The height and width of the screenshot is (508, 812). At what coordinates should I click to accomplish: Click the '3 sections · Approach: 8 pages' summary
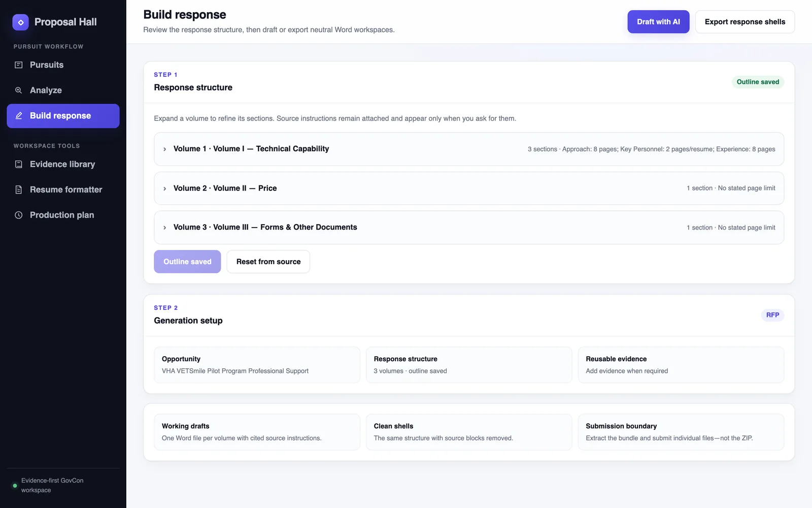pyautogui.click(x=651, y=149)
